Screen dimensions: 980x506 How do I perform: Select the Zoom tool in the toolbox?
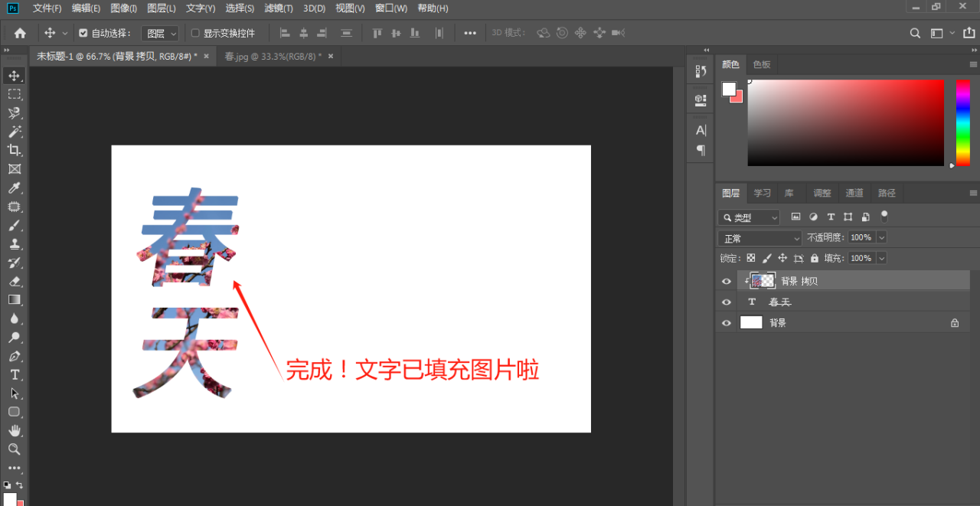14,449
